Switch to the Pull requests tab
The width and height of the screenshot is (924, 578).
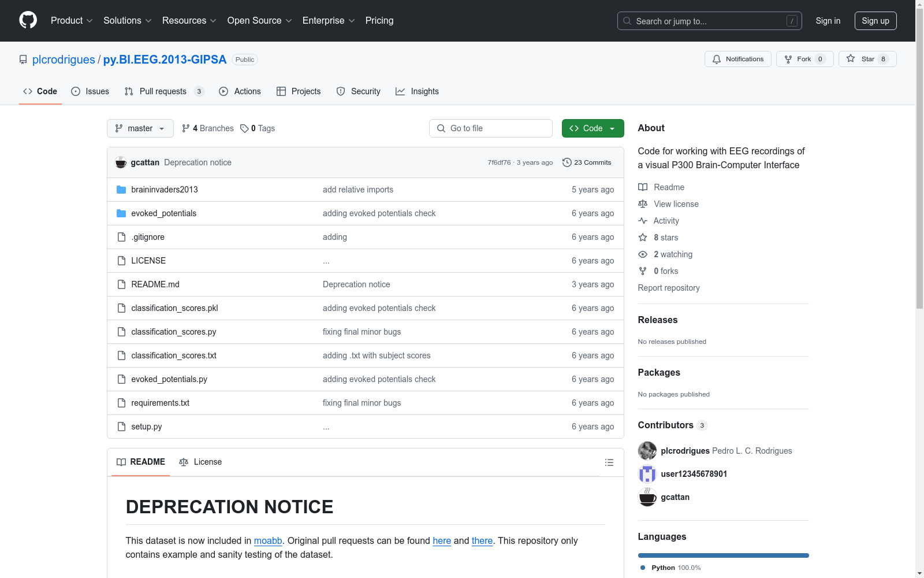pos(164,91)
